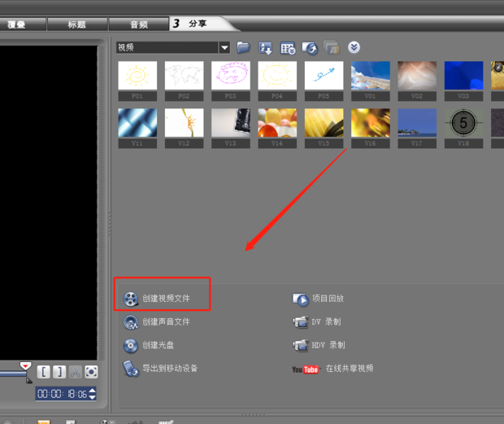Click 导出到移动设备 text
This screenshot has height=424, width=504.
point(170,369)
